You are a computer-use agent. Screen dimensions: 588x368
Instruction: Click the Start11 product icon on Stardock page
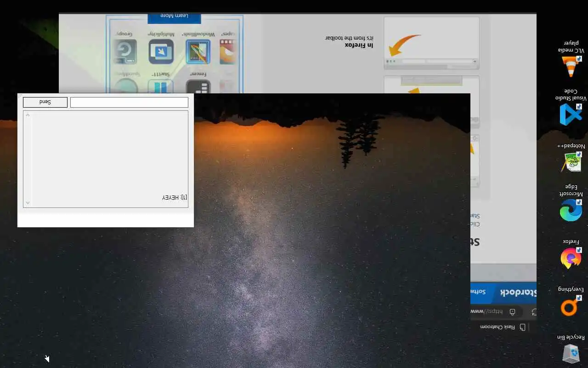point(161,86)
